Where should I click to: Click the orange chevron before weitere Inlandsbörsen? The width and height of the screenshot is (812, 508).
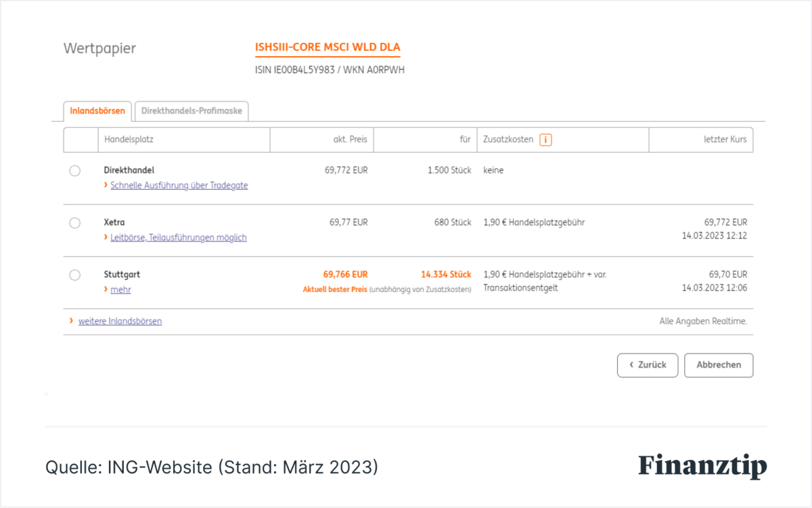pos(71,320)
